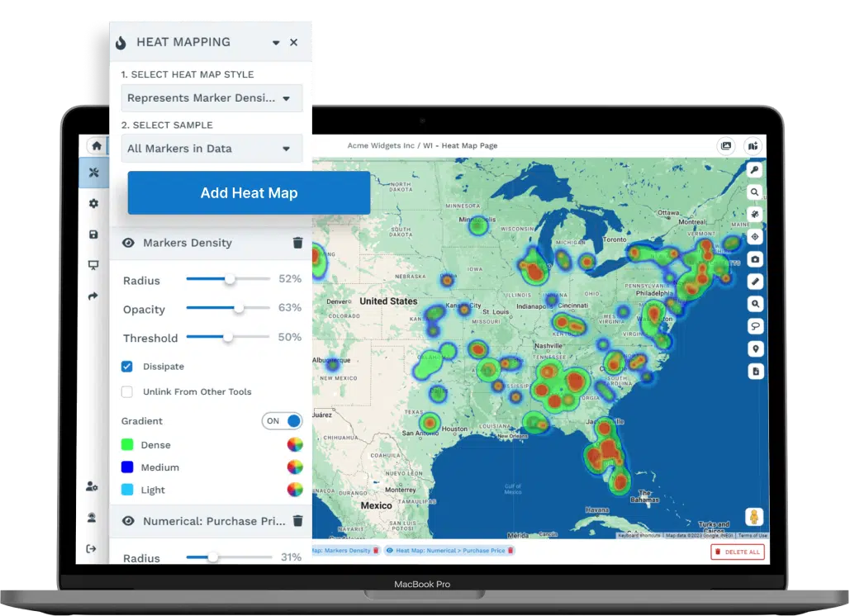
Task: Expand the All Markers in Data dropdown
Action: tap(211, 149)
